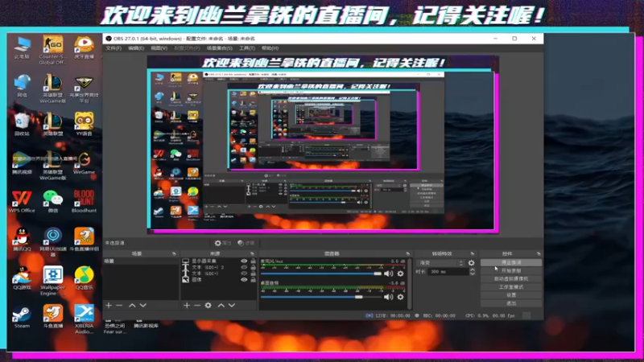Click 启动虚拟摄像机 virtual camera button
This screenshot has width=644, height=362.
(511, 278)
